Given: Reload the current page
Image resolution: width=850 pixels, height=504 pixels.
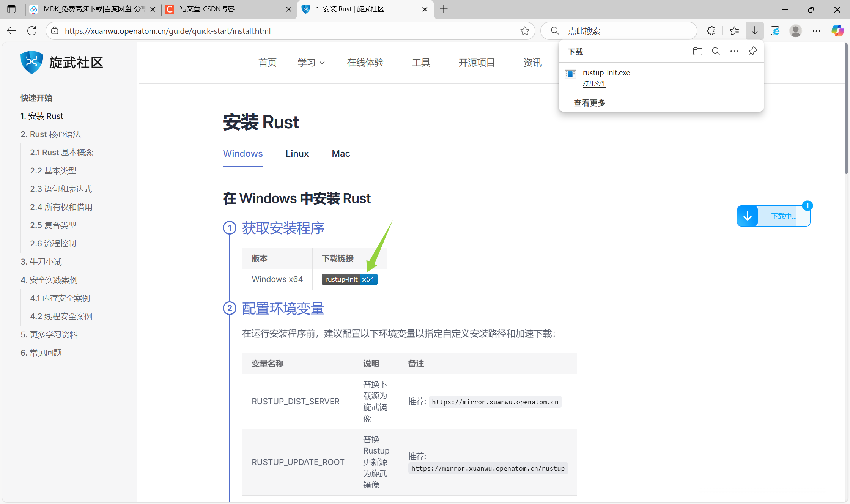Looking at the screenshot, I should pos(32,31).
